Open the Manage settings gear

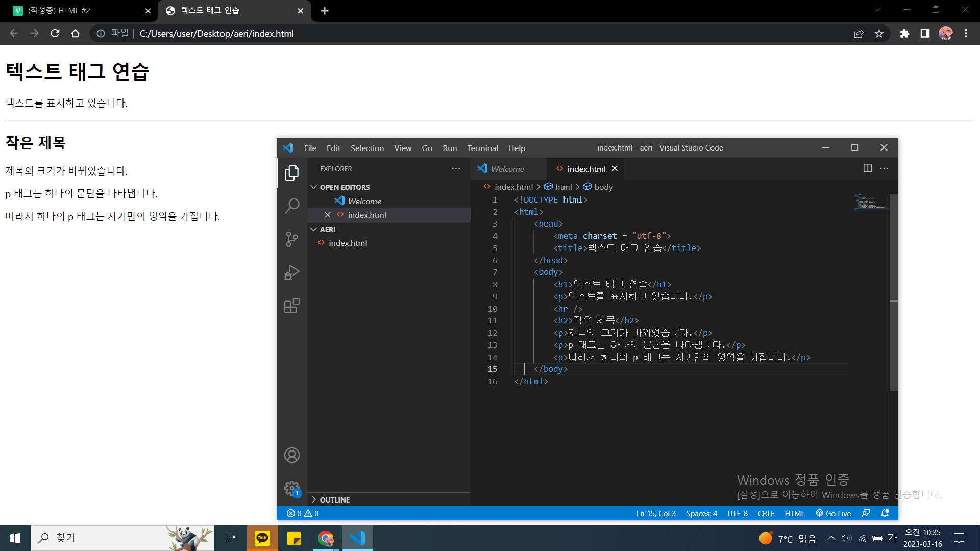tap(291, 488)
